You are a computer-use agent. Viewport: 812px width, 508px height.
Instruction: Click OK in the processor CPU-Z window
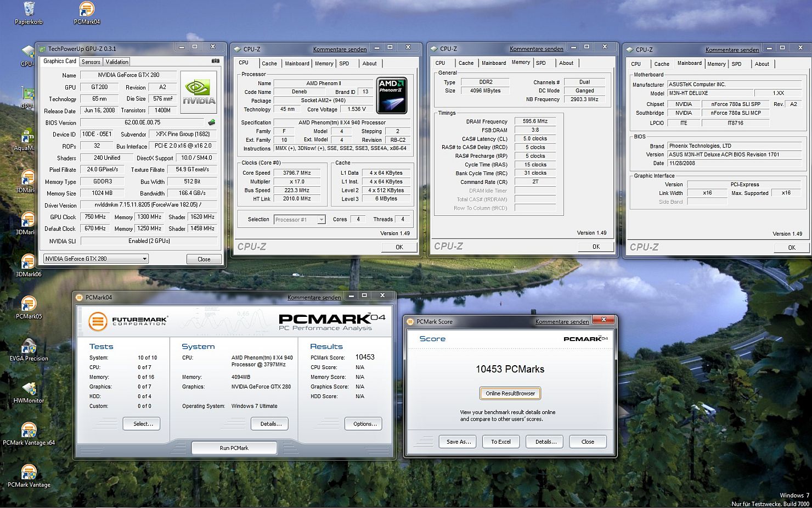tap(399, 247)
